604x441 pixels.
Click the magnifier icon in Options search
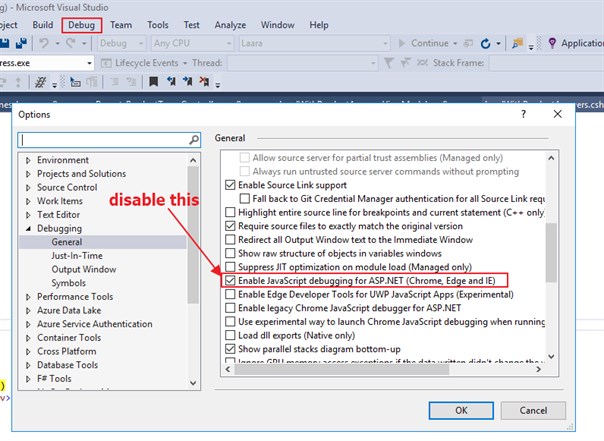tap(194, 139)
